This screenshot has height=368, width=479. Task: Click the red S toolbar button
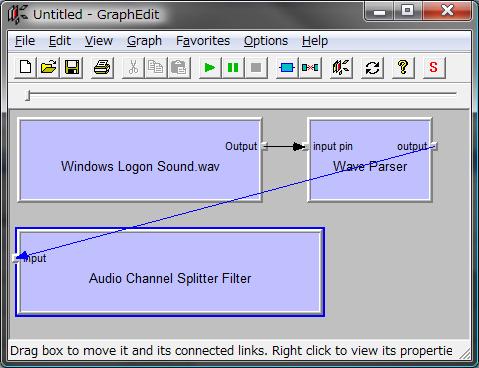[x=434, y=68]
